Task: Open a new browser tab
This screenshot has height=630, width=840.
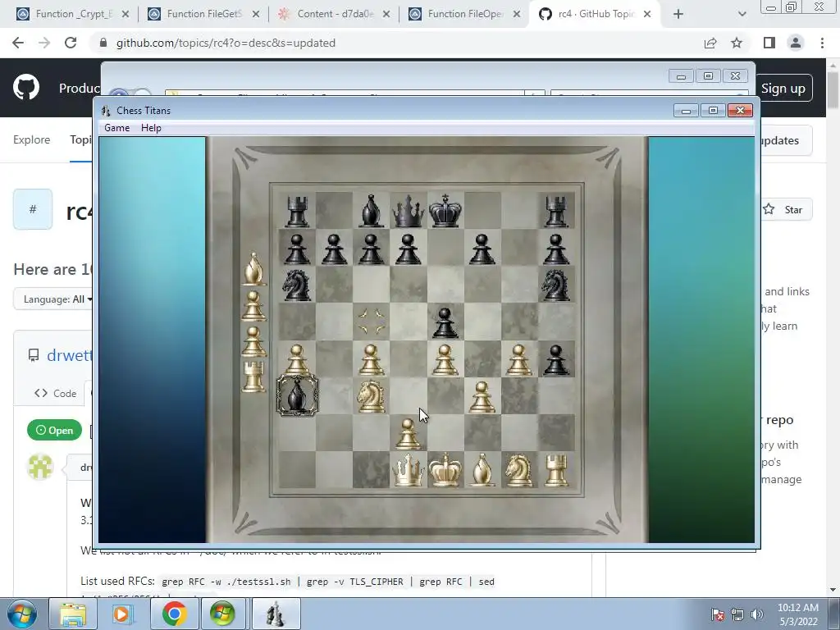Action: 678,14
